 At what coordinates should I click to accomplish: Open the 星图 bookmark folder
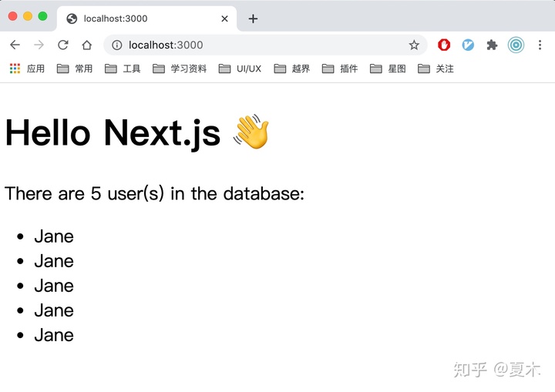[388, 69]
